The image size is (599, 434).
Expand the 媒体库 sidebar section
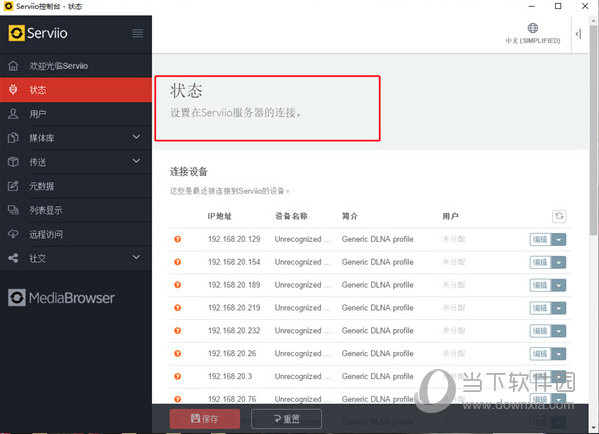pyautogui.click(x=136, y=137)
